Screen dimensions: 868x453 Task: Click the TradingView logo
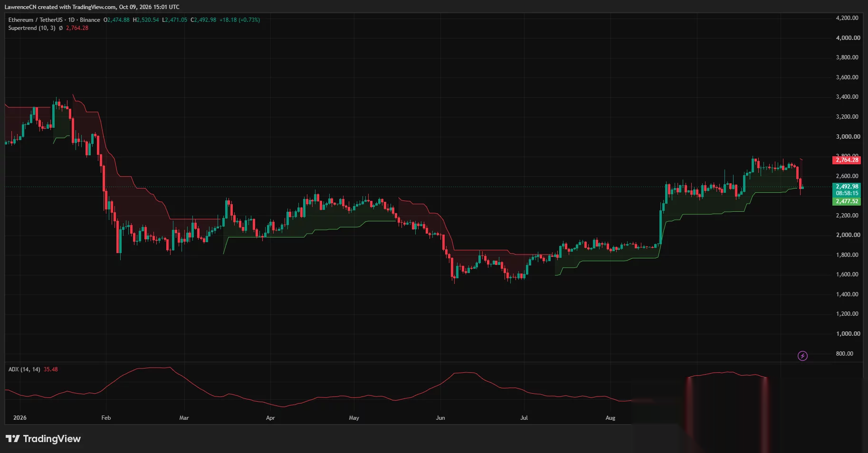tap(43, 439)
